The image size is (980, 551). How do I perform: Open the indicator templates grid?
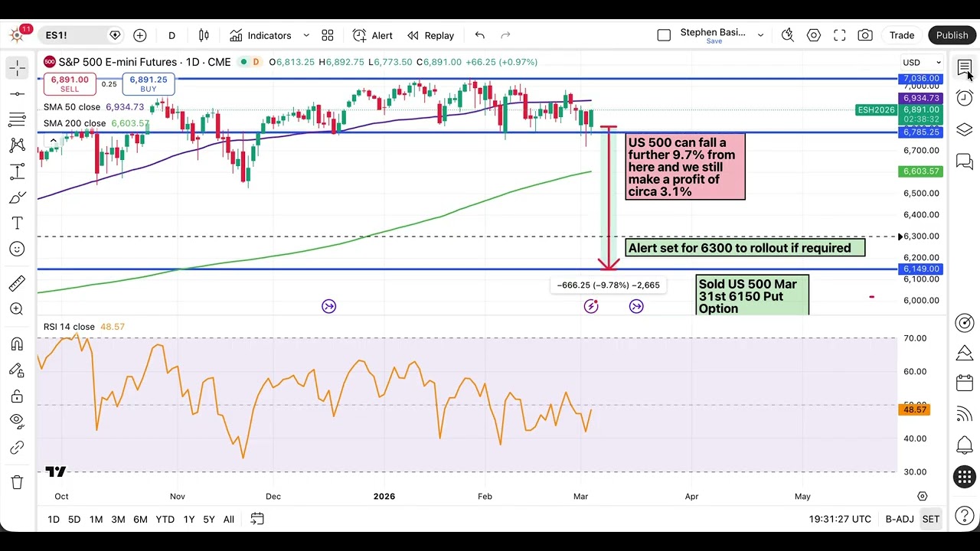point(328,35)
